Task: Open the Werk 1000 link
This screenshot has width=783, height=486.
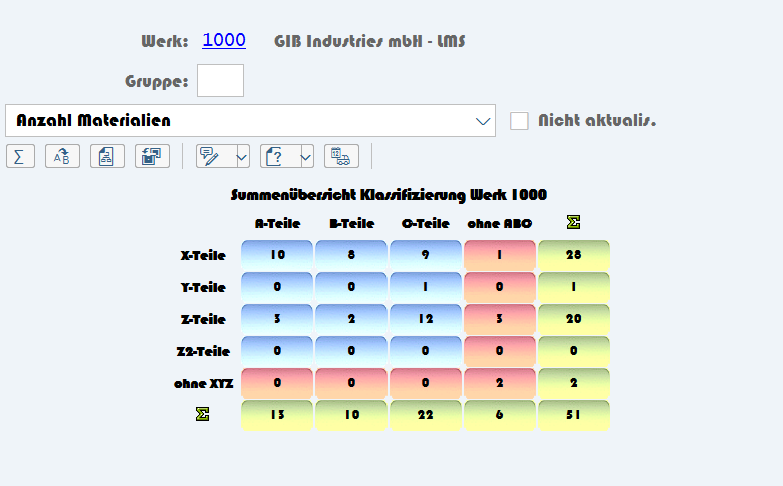Action: pyautogui.click(x=224, y=40)
